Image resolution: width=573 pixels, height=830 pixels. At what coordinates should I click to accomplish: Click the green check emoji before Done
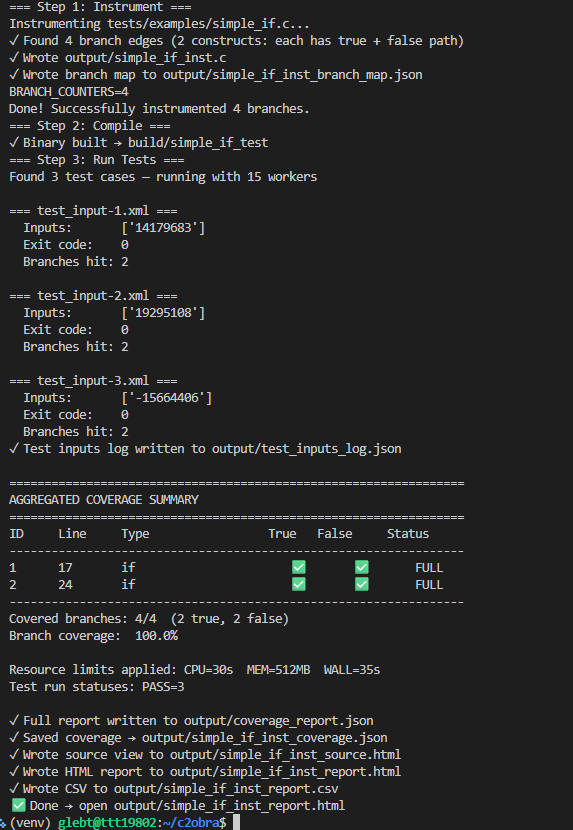pos(19,806)
